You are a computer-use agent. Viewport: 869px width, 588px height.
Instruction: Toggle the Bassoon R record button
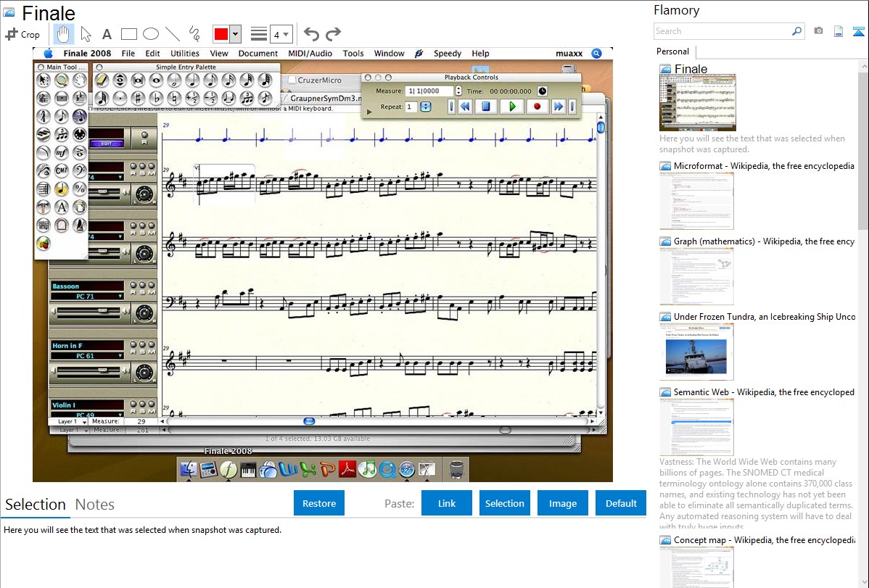pos(133,285)
